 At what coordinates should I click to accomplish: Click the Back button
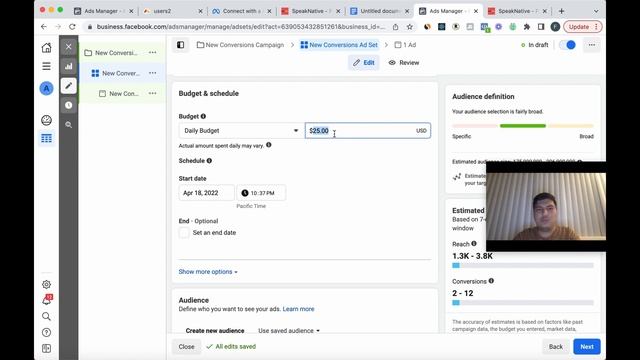(556, 347)
